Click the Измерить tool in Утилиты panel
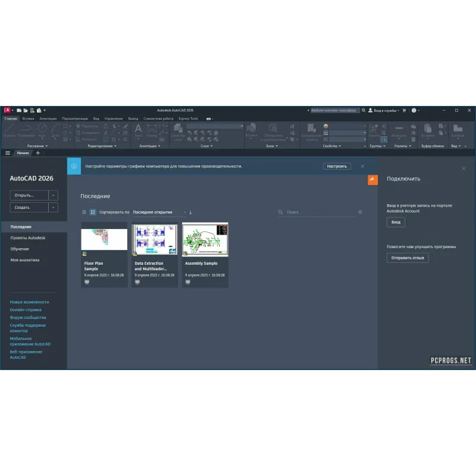The image size is (476, 476). pos(399,127)
